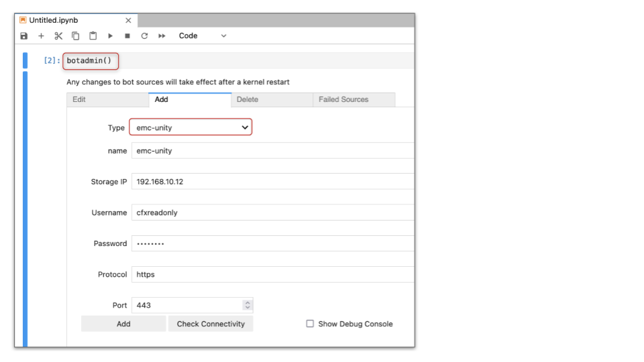Stop the kernel with square icon
Image resolution: width=644 pixels, height=362 pixels.
tap(127, 36)
